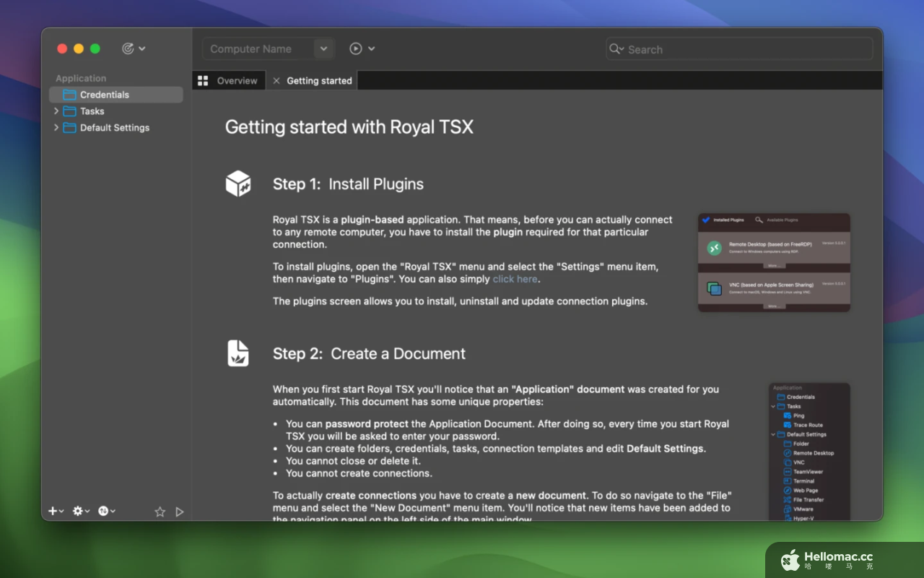Click the "Step 1: Install Plugins" heading
Image resolution: width=924 pixels, height=578 pixels.
(x=348, y=184)
